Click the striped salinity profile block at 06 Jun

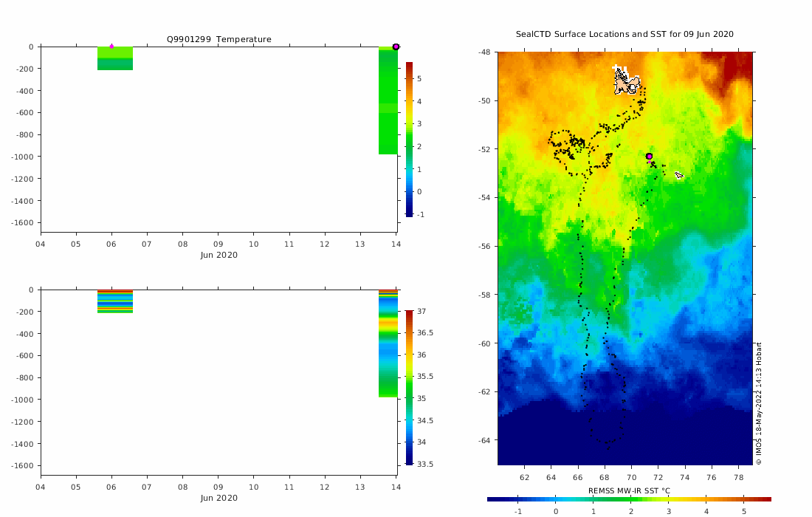click(115, 301)
